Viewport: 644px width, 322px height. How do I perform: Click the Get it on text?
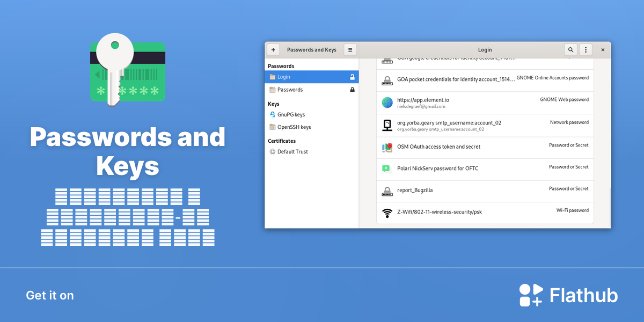pos(50,295)
